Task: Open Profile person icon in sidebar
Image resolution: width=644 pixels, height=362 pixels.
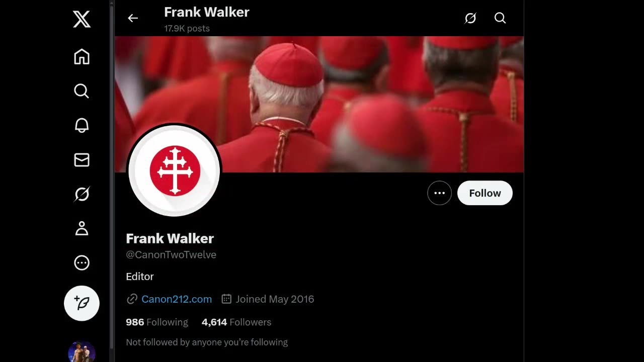Action: [82, 228]
